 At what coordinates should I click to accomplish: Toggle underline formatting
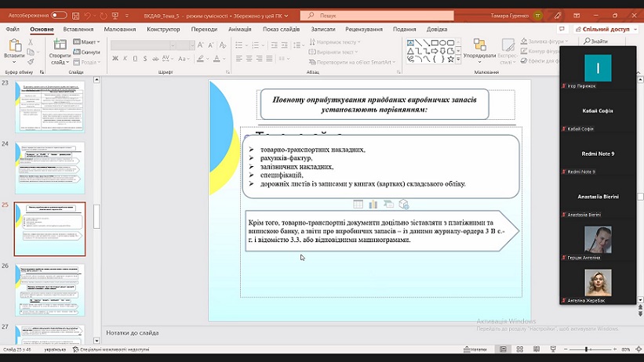(135, 59)
